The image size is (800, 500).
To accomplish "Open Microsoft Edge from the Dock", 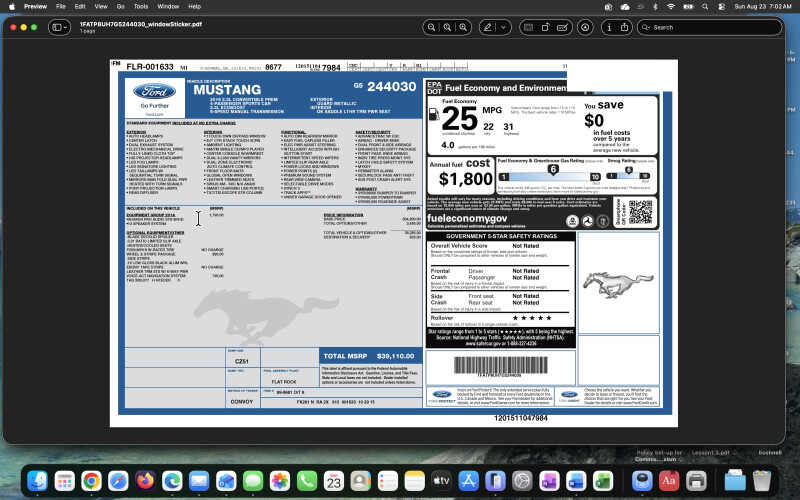I will pos(172,481).
